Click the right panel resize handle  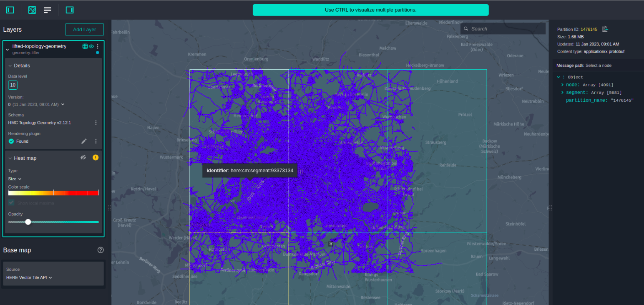coord(551,207)
